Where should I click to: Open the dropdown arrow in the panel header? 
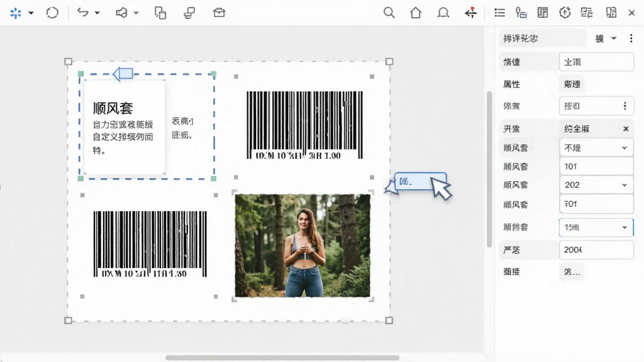(x=614, y=38)
